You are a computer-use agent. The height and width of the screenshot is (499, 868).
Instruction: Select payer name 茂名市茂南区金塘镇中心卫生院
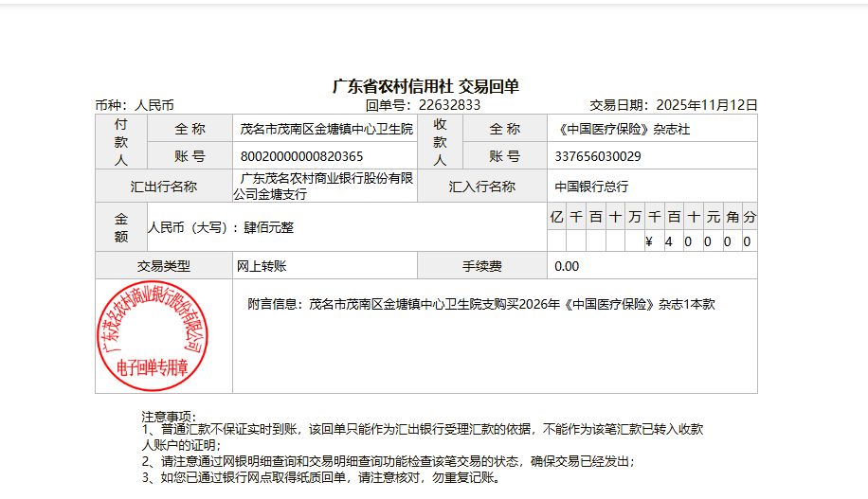[x=326, y=129]
